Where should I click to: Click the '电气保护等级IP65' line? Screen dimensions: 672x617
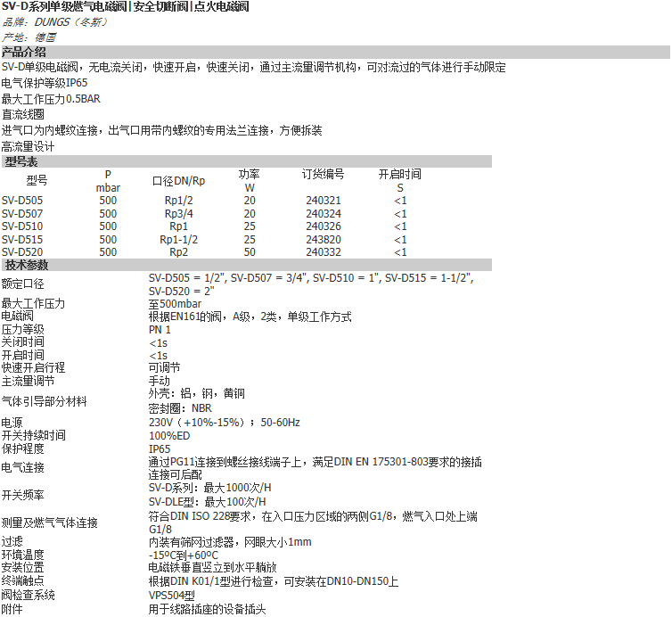(x=45, y=83)
